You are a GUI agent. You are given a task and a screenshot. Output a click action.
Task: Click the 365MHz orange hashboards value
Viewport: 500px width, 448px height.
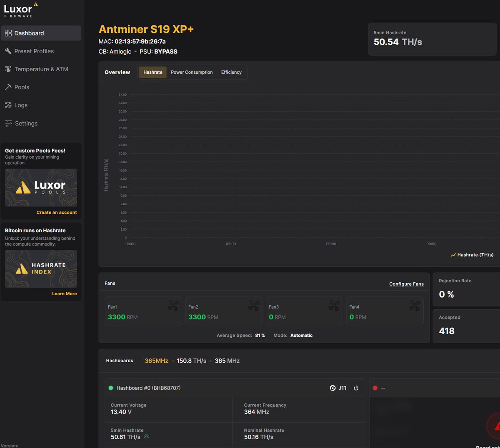(x=157, y=361)
